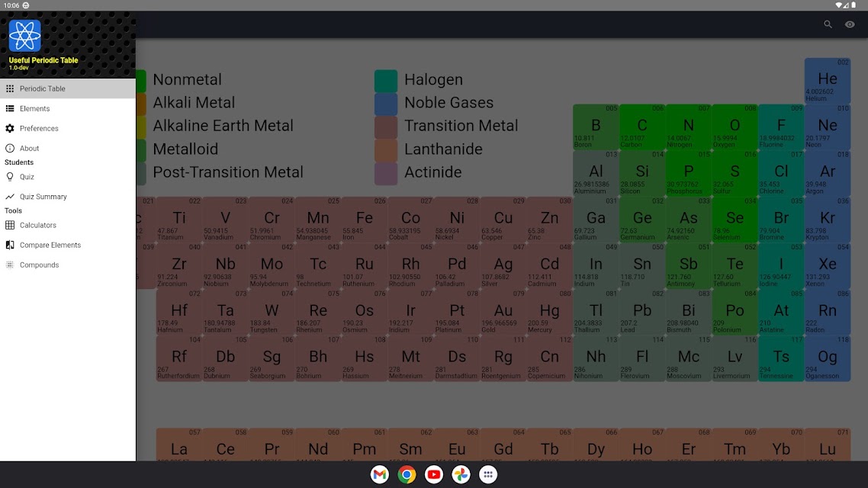Open Gmail from the dock
868x488 pixels.
380,475
